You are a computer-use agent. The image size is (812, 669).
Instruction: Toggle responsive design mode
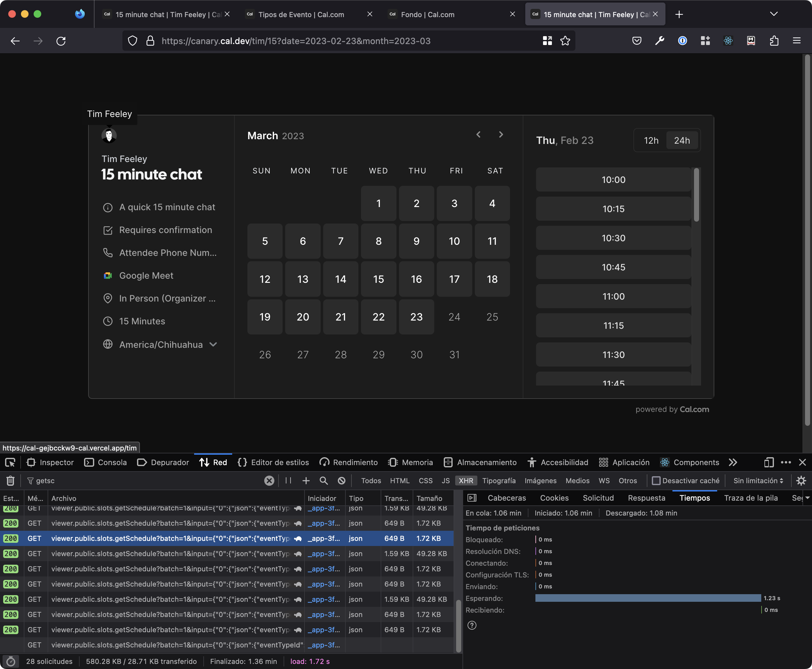pos(769,463)
